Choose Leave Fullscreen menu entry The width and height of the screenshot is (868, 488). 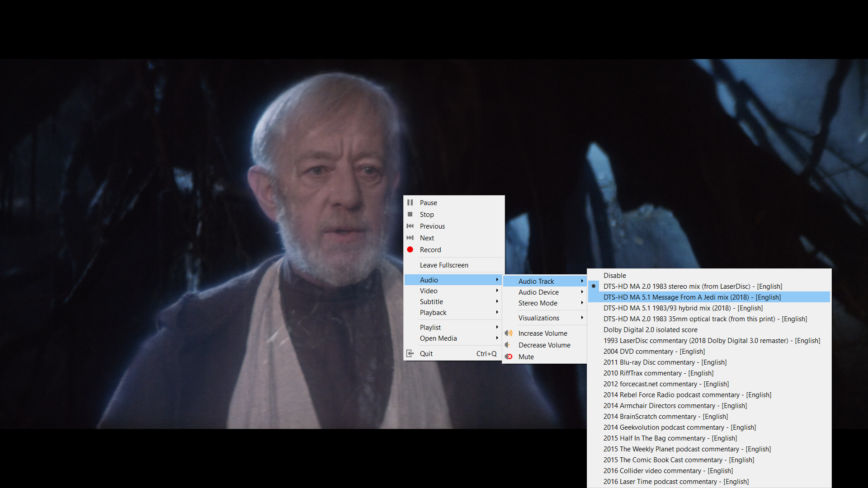click(x=453, y=265)
